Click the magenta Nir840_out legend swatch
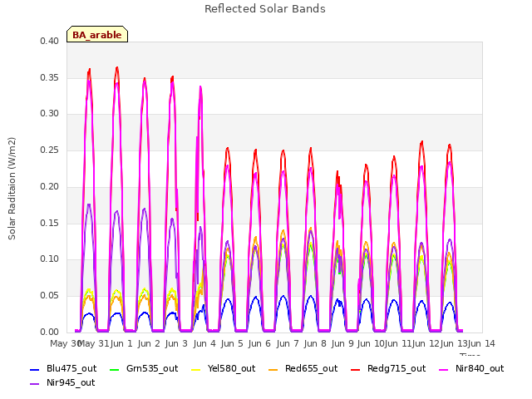This screenshot has width=532, height=399. (444, 369)
